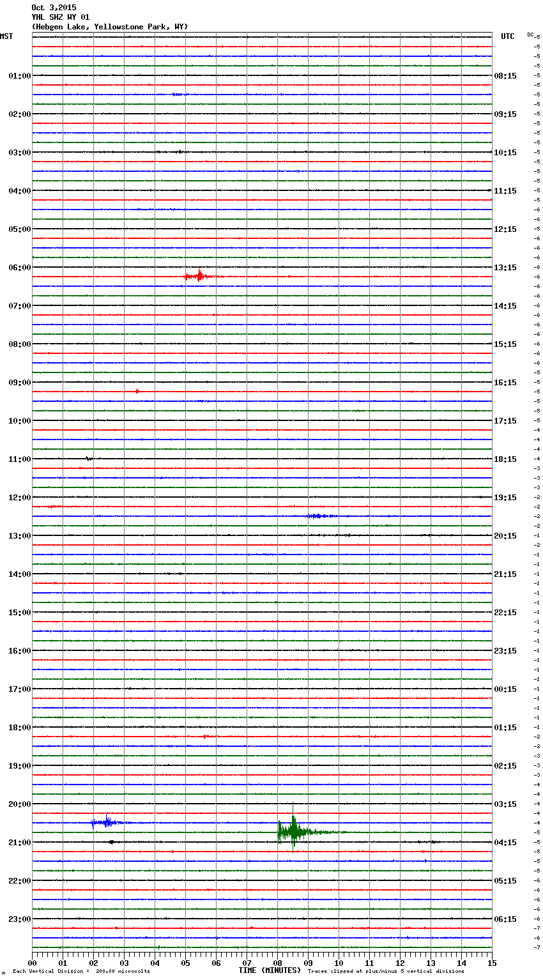543x980 pixels.
Task: Click the black event on the 11:00 trace
Action: pos(89,459)
